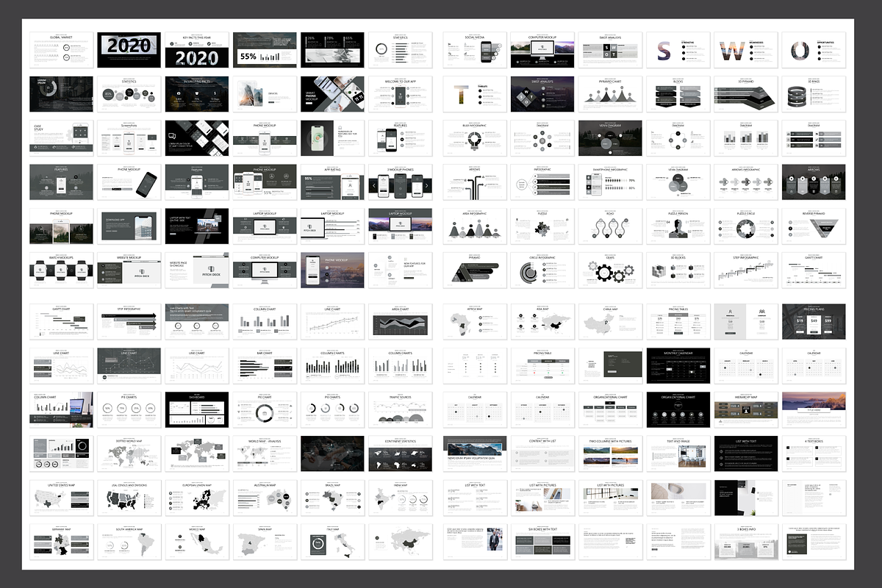Open the Pyramid Chart slide thumbnail
882x588 pixels.
[611, 94]
